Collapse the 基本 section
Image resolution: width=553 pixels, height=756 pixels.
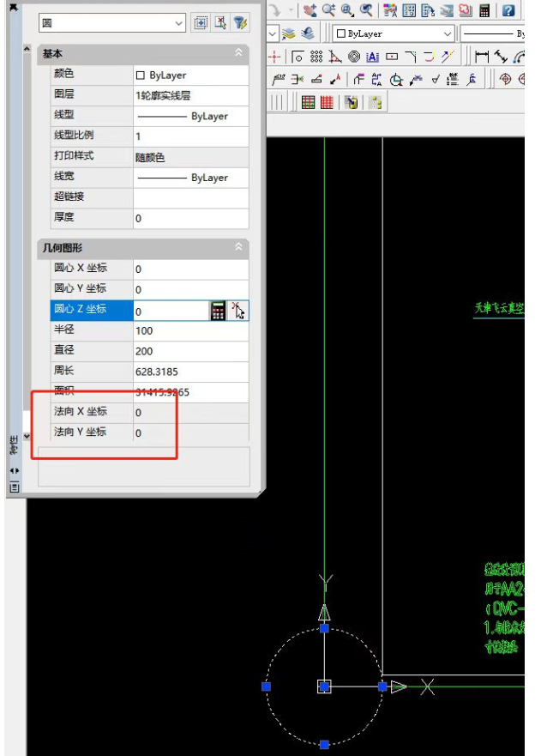coord(238,53)
